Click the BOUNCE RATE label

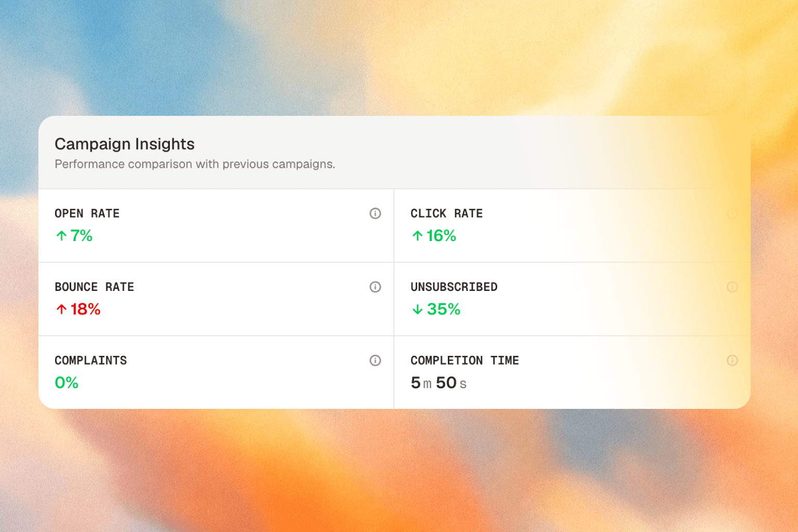click(x=95, y=287)
